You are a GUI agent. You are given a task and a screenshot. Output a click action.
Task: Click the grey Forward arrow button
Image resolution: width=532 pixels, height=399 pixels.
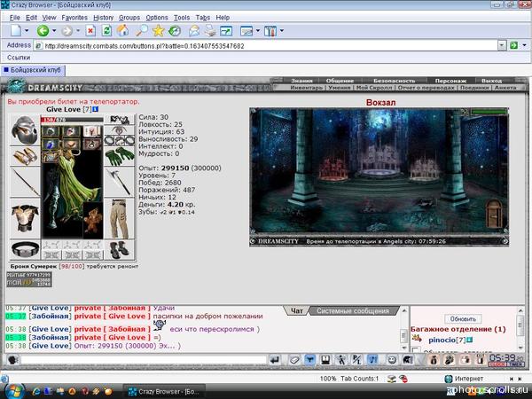(x=66, y=31)
